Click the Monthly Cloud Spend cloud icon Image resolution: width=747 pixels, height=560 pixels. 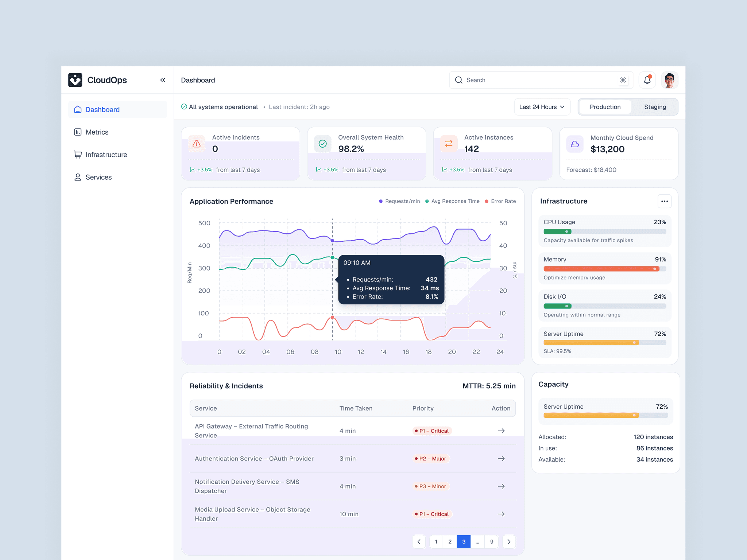[574, 144]
